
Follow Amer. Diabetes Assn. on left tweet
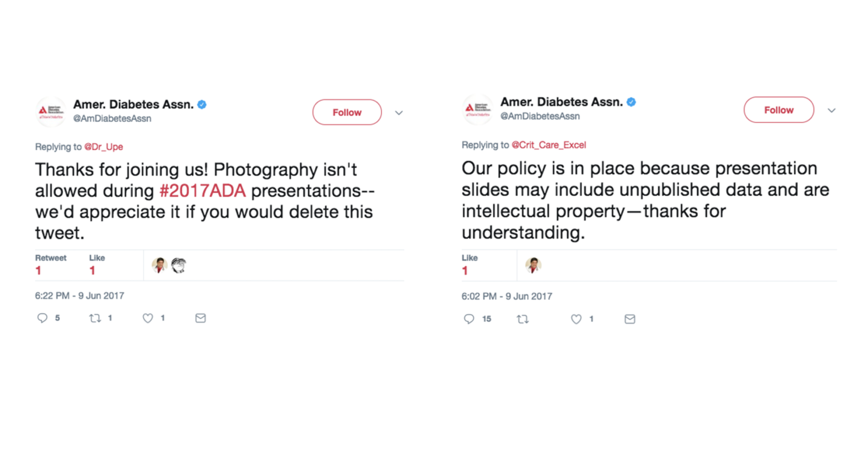click(x=347, y=112)
